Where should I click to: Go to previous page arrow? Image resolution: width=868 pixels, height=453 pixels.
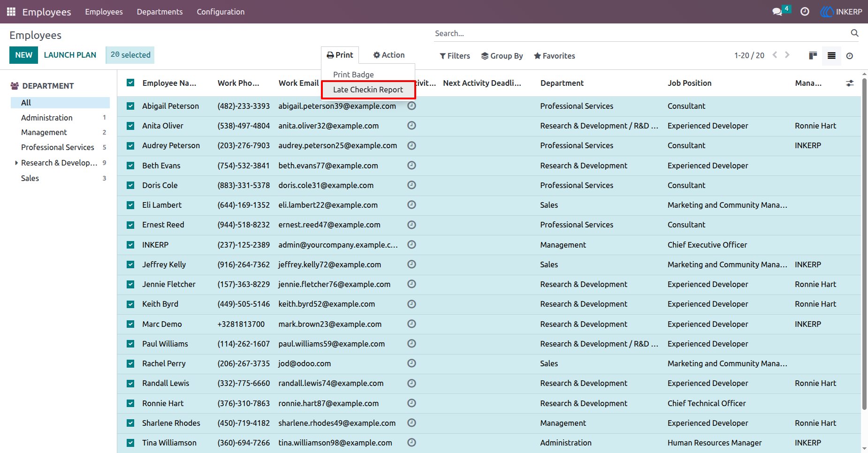pyautogui.click(x=775, y=55)
